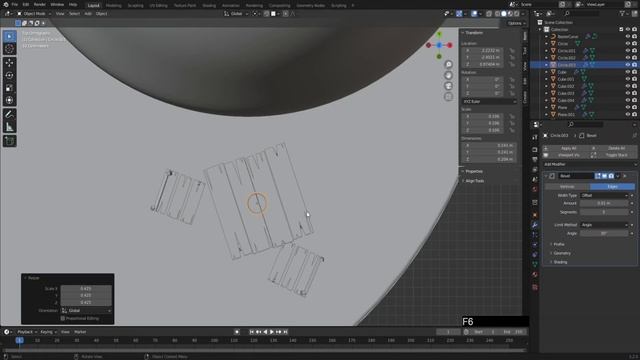The image size is (640, 360).
Task: Toggle Bevel modifier show in viewport icon
Action: 604,176
